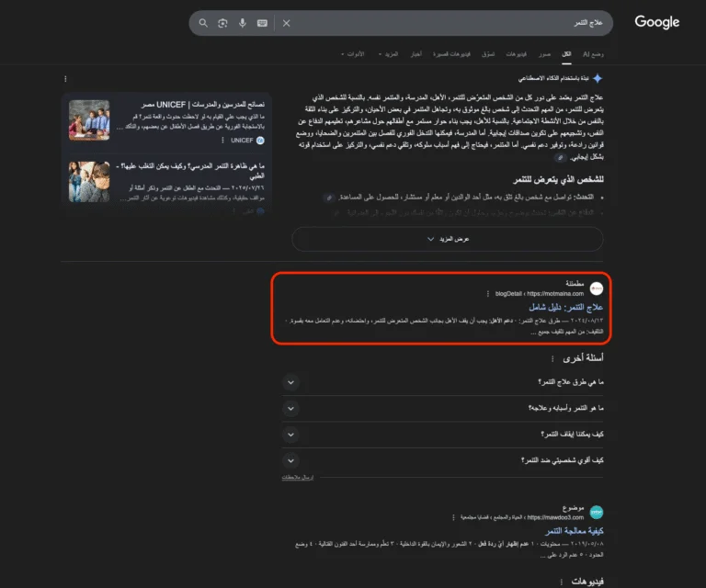Click the magnifier search icon
Viewport: 706px width, 588px height.
(203, 23)
